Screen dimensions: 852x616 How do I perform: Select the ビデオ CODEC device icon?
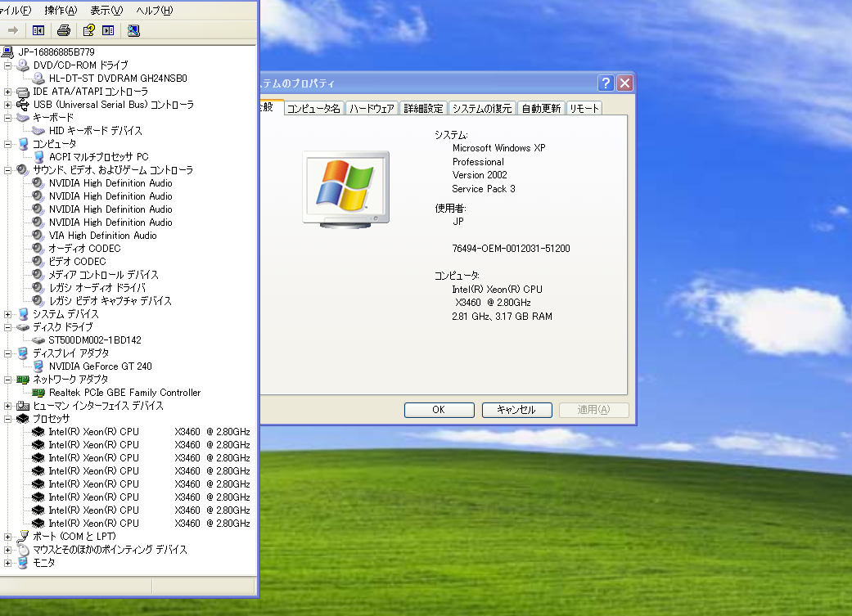pyautogui.click(x=38, y=261)
